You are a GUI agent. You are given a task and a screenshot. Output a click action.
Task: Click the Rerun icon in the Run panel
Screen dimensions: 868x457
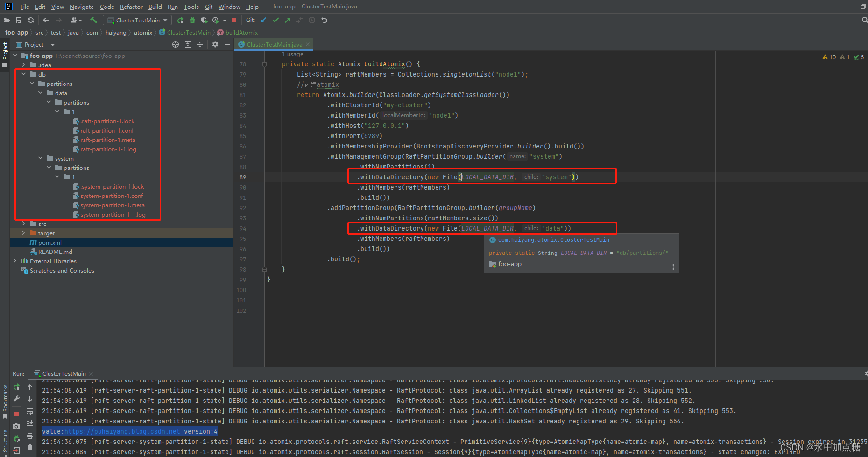coord(16,387)
